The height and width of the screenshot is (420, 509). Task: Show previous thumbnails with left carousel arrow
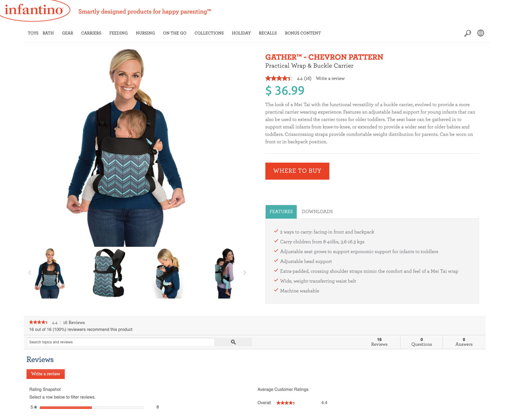click(30, 273)
